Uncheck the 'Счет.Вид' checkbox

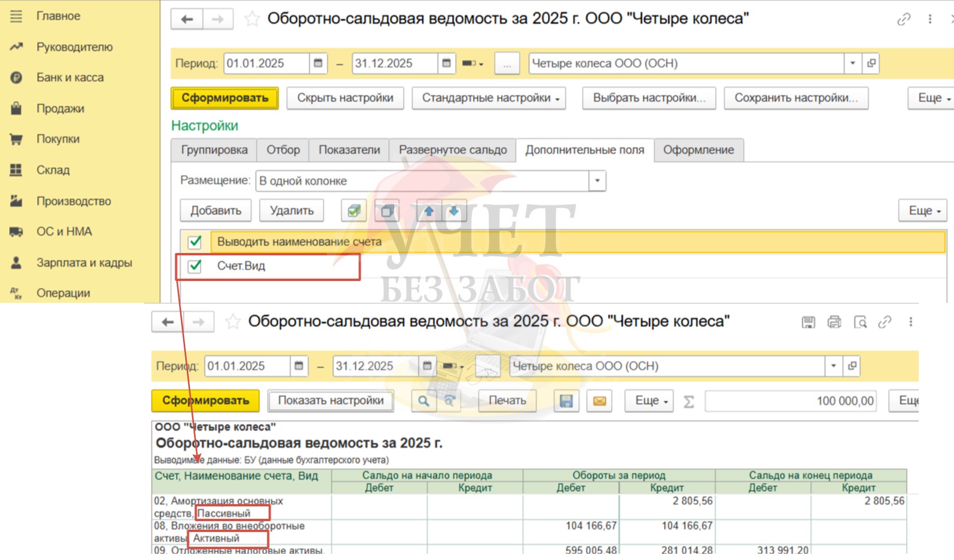(195, 266)
